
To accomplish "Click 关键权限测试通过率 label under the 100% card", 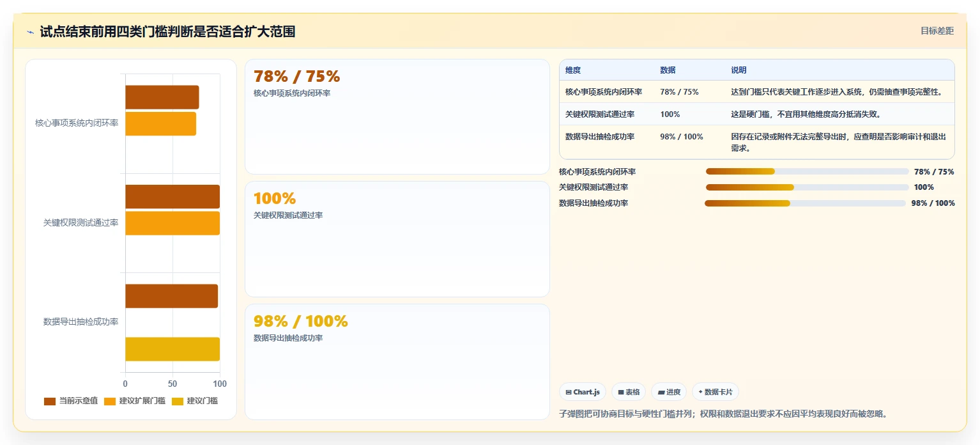I will coord(288,215).
